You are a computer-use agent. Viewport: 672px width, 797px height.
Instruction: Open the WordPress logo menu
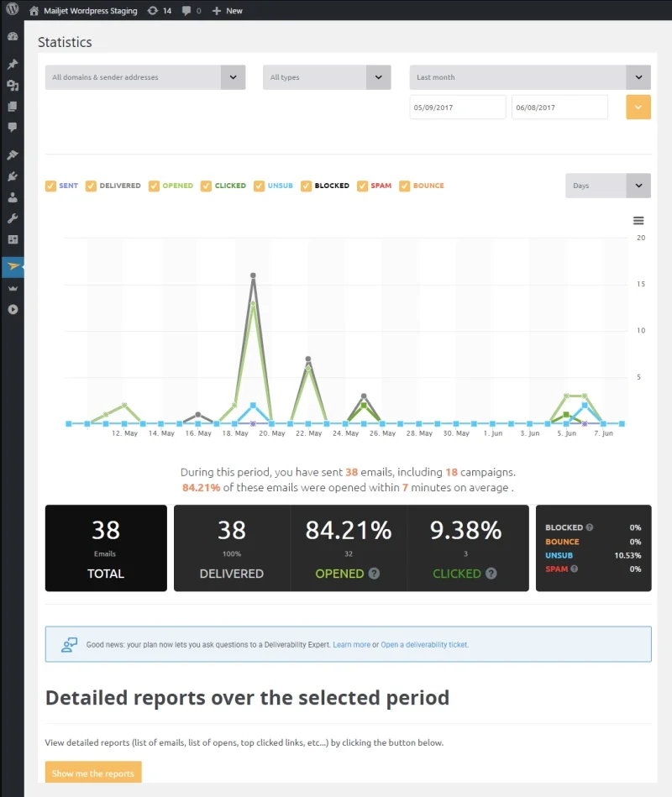click(x=13, y=9)
